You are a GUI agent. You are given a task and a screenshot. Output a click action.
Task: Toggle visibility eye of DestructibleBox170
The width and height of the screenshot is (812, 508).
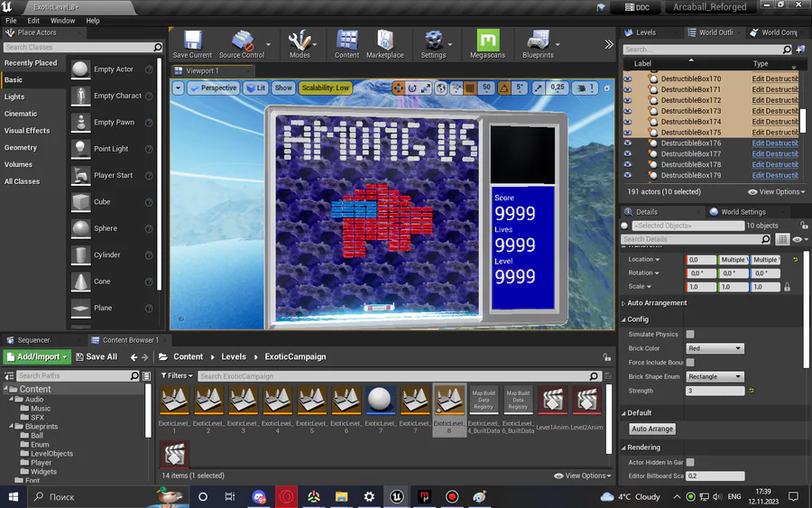[628, 79]
